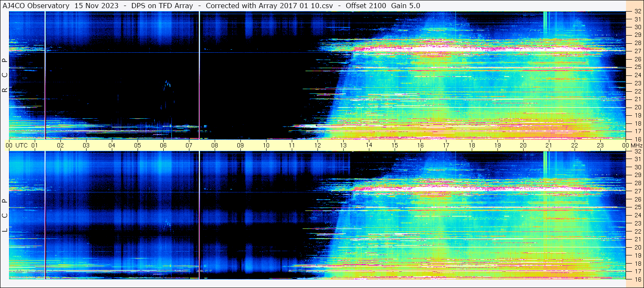Image resolution: width=644 pixels, height=288 pixels.
Task: Click 32 MHz label on RCP frequency scale
Action: point(637,12)
